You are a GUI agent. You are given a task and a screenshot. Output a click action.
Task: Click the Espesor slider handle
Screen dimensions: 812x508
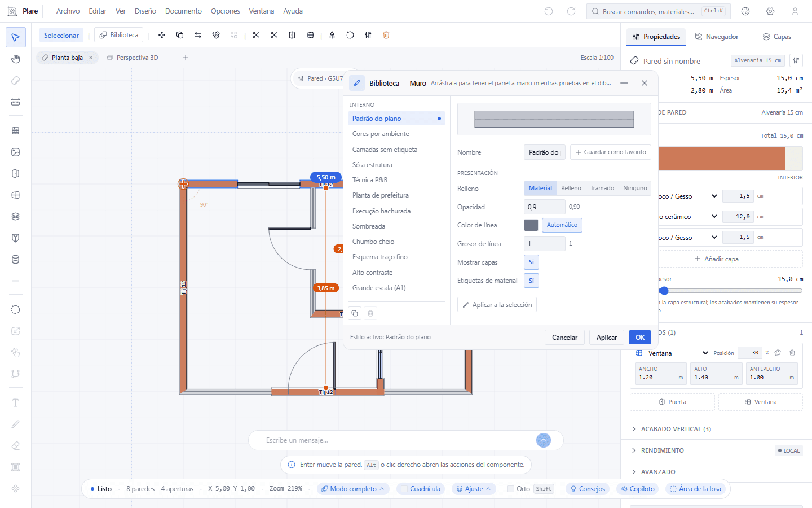click(664, 291)
